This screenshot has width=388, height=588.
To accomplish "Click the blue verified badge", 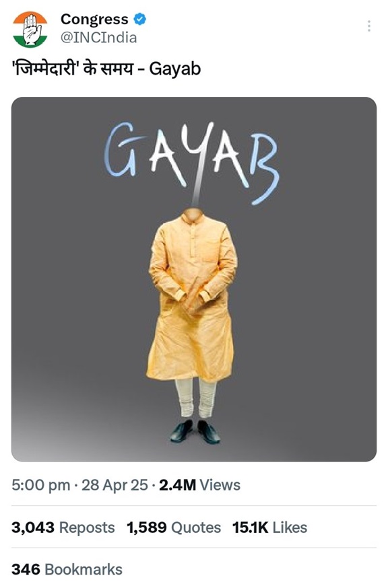I will click(139, 19).
